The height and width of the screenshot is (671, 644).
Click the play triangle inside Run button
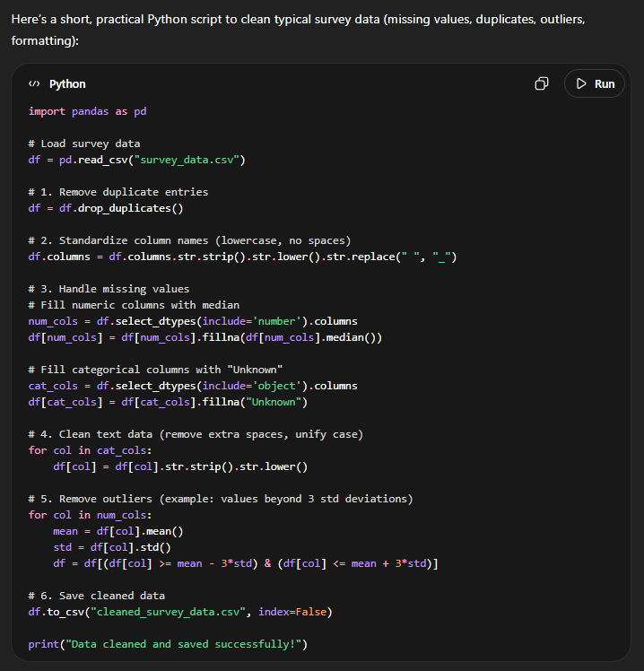[x=581, y=83]
